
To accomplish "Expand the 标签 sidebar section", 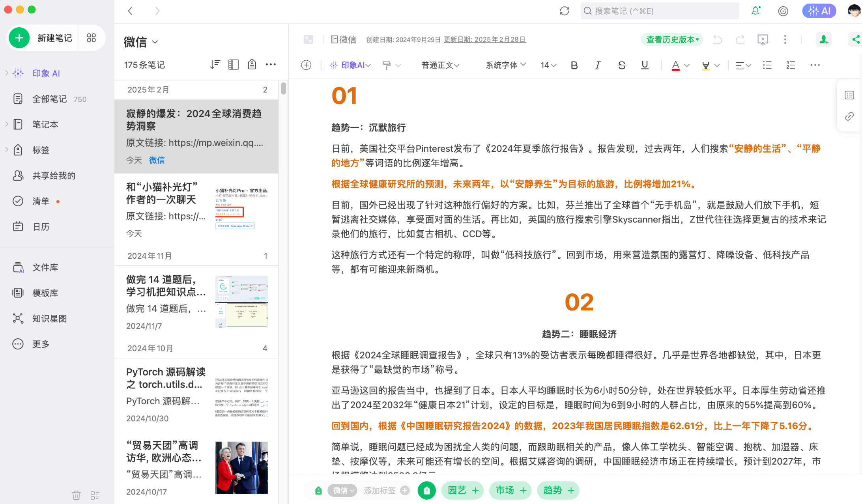I will click(7, 150).
